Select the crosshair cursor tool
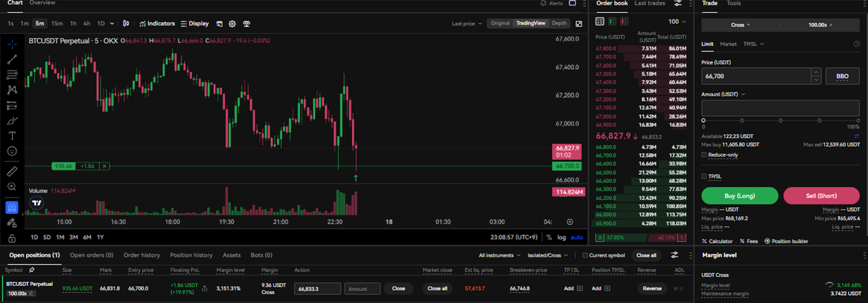 click(12, 44)
